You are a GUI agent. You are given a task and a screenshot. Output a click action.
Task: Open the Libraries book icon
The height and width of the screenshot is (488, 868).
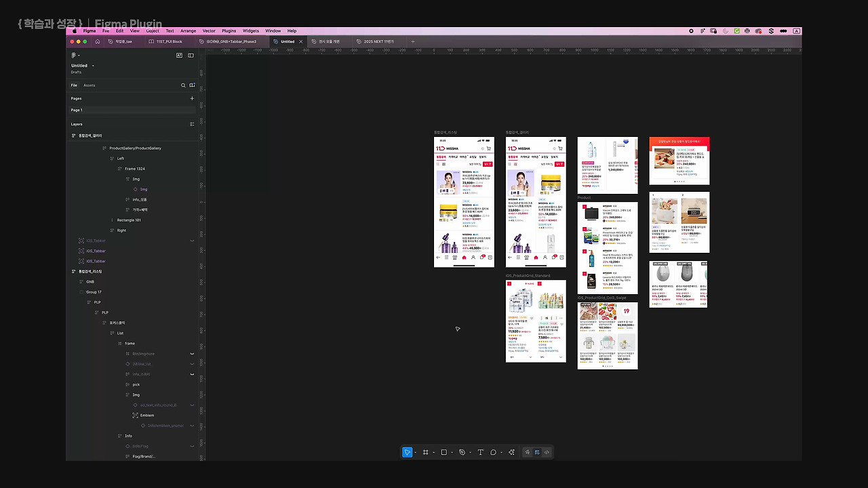[193, 85]
